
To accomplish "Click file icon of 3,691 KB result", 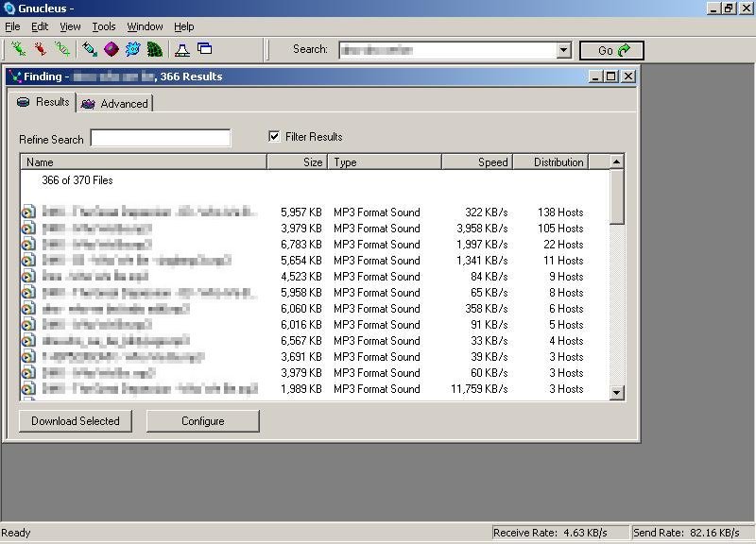I will click(28, 357).
